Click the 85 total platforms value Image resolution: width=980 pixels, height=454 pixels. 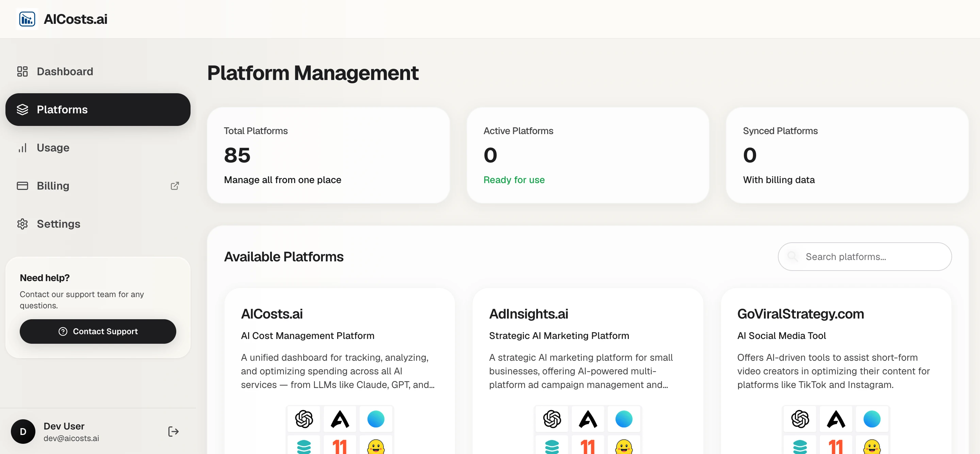tap(237, 155)
